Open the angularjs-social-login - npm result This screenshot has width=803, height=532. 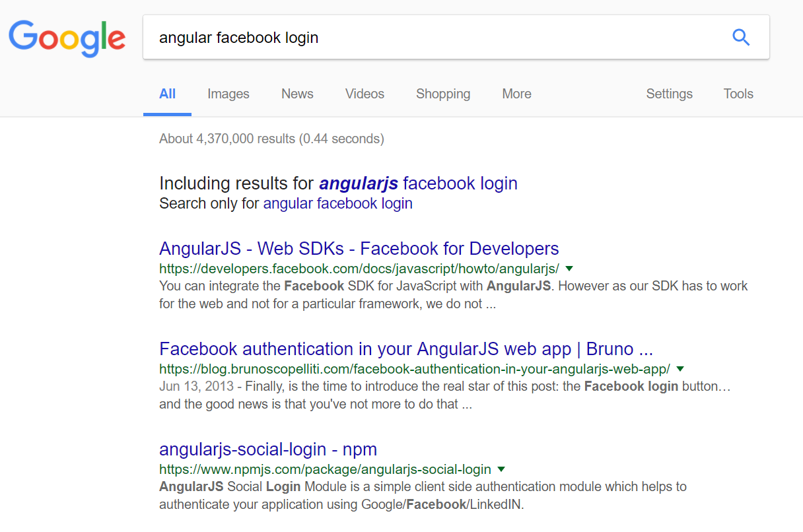coord(267,449)
